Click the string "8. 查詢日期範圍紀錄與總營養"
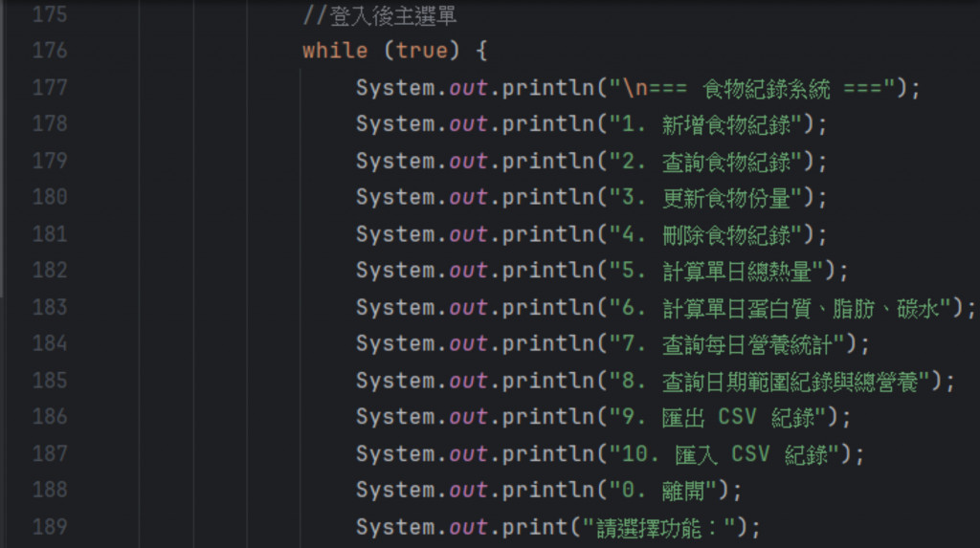980x548 pixels. pos(770,382)
